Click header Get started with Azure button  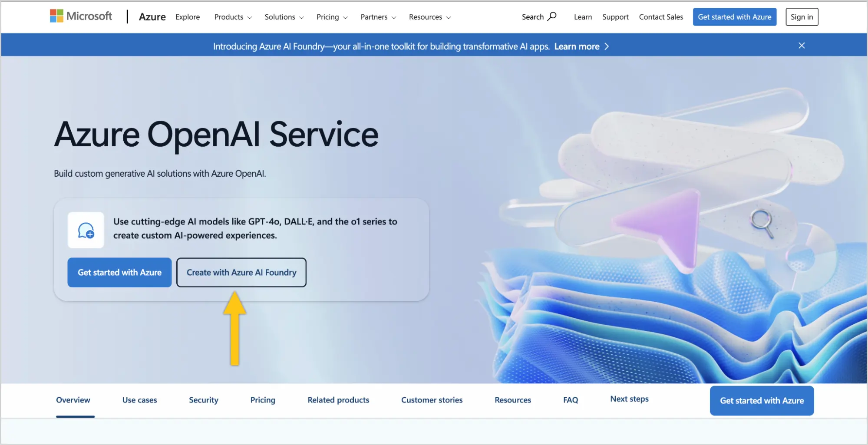point(735,17)
